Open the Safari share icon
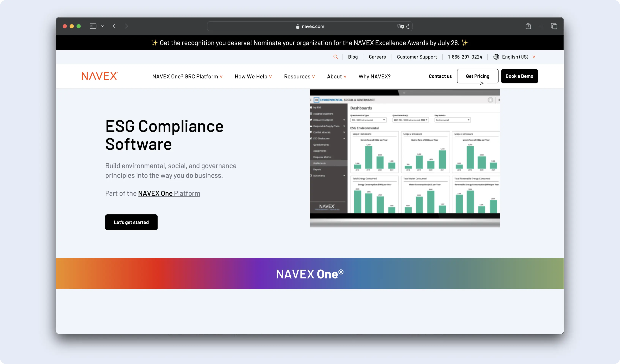620x364 pixels. click(x=528, y=26)
